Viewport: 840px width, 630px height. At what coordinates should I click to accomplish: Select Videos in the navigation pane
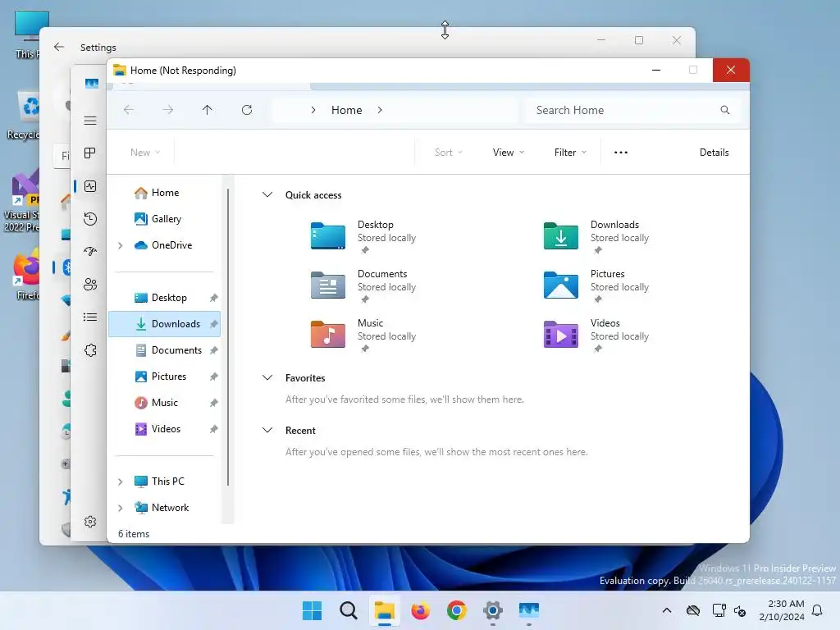coord(164,428)
